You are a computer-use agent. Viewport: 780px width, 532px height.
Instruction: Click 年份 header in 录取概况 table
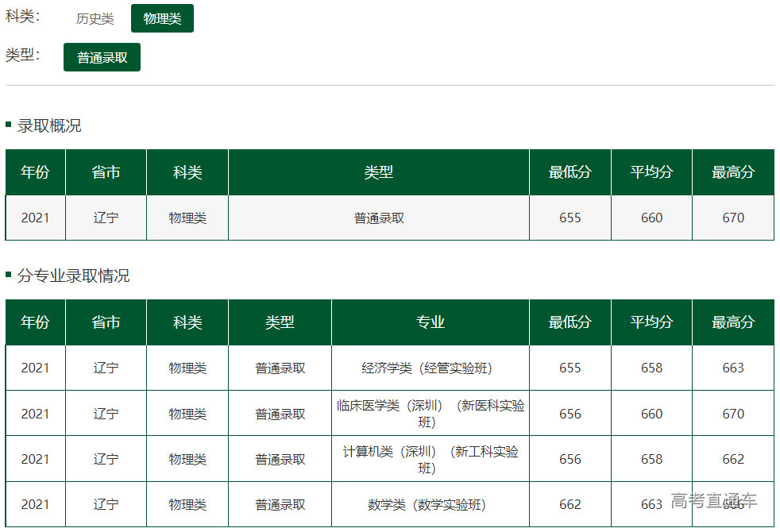[35, 172]
